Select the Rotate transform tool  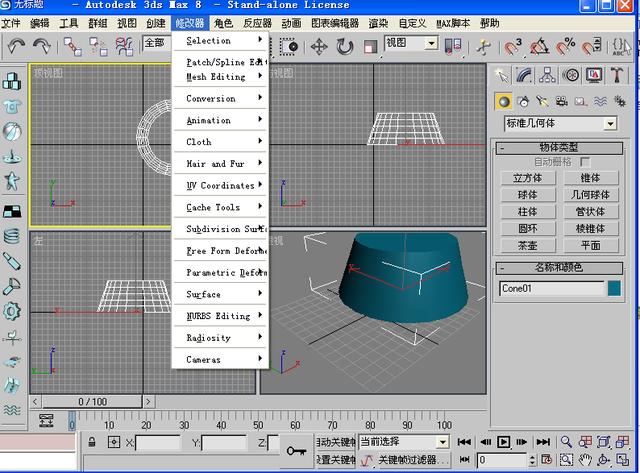[x=345, y=46]
